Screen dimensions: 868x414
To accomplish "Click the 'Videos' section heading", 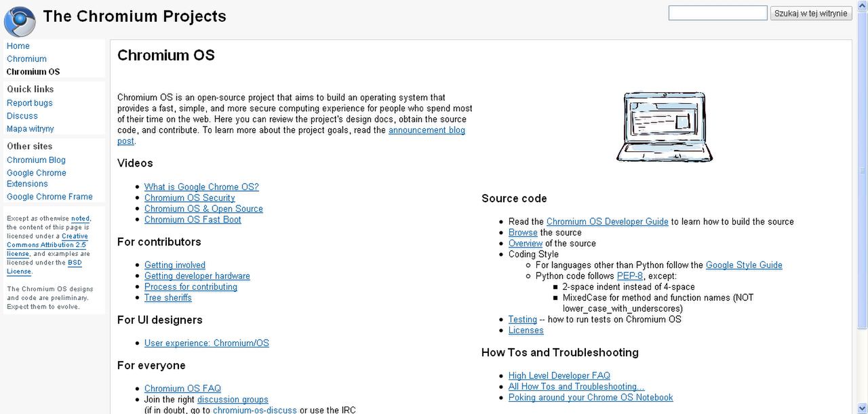I will coord(135,164).
